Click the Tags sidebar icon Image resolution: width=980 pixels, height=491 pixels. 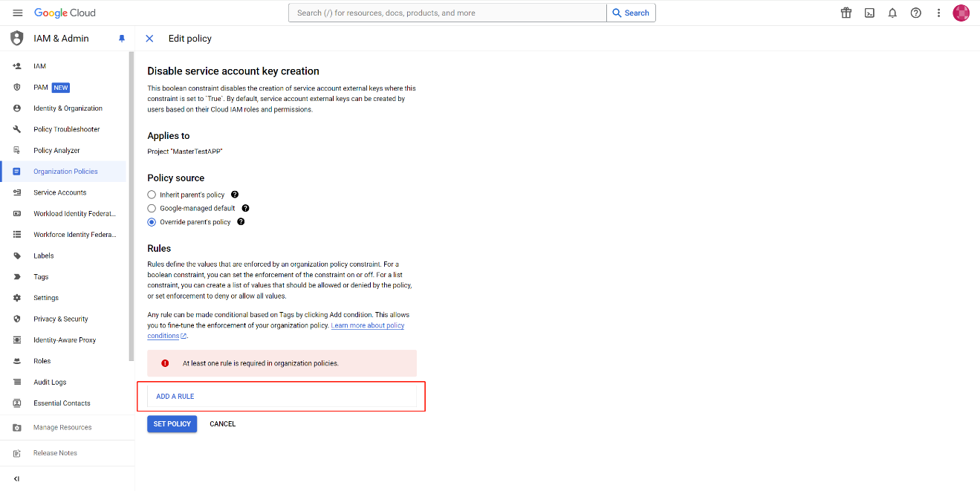pos(16,276)
